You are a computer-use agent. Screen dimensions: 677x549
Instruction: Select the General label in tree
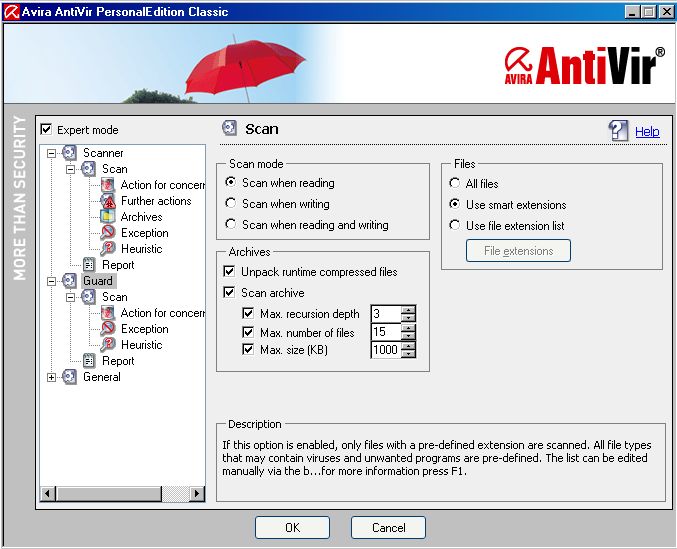tap(101, 377)
